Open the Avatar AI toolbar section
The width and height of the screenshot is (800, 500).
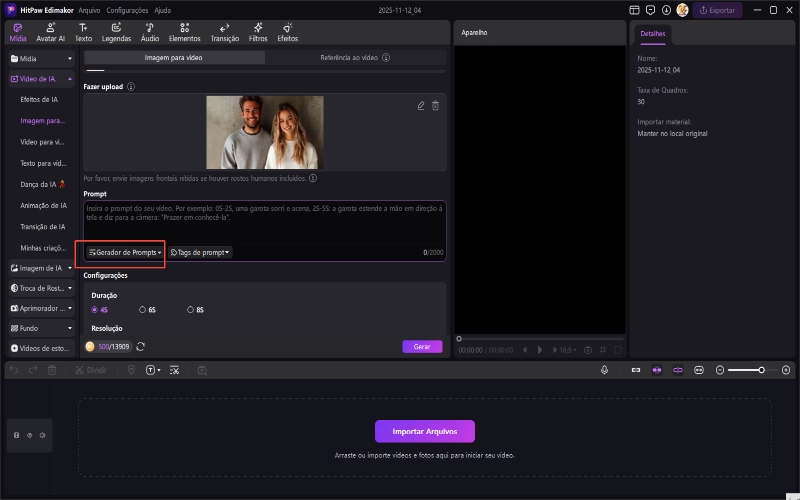pos(50,32)
